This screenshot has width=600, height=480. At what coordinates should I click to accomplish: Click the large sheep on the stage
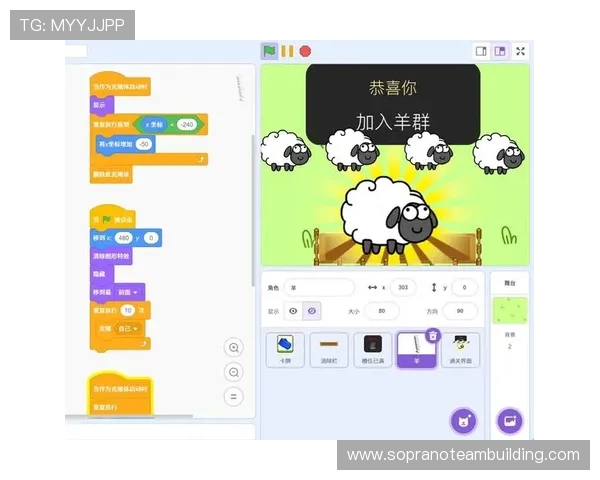pyautogui.click(x=389, y=216)
